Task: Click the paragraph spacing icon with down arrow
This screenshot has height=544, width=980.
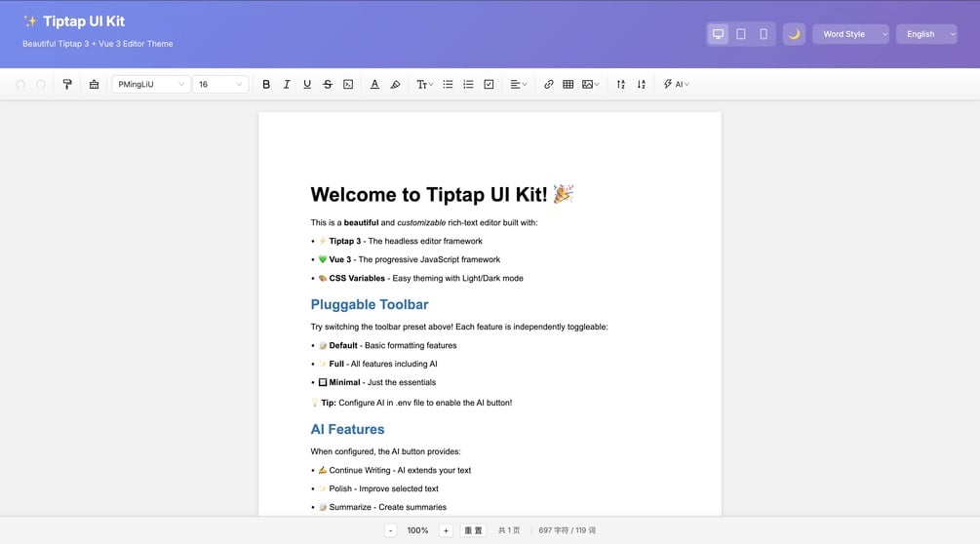Action: point(642,84)
